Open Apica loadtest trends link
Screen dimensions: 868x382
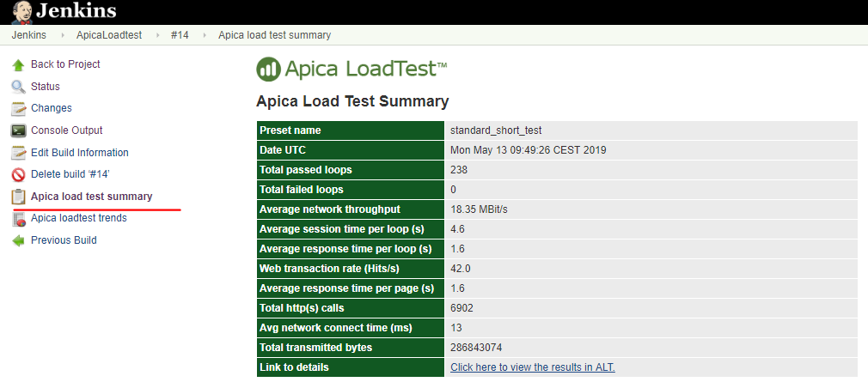coord(78,218)
